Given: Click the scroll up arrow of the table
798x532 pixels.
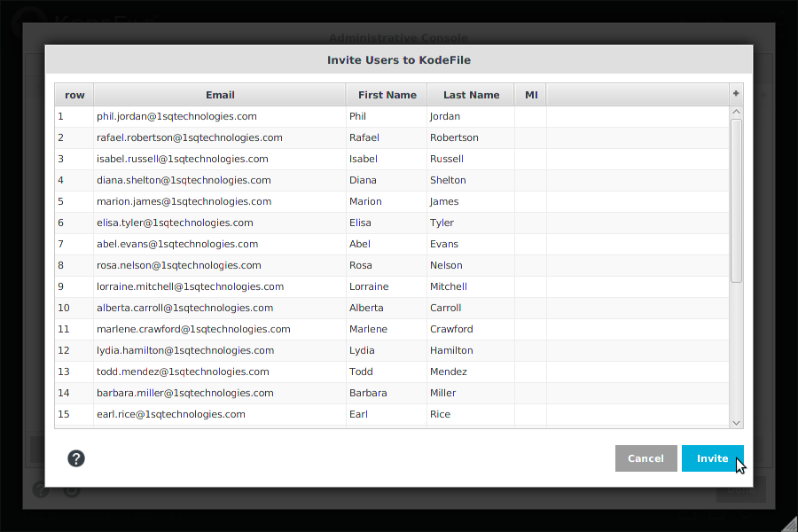Looking at the screenshot, I should [x=736, y=112].
